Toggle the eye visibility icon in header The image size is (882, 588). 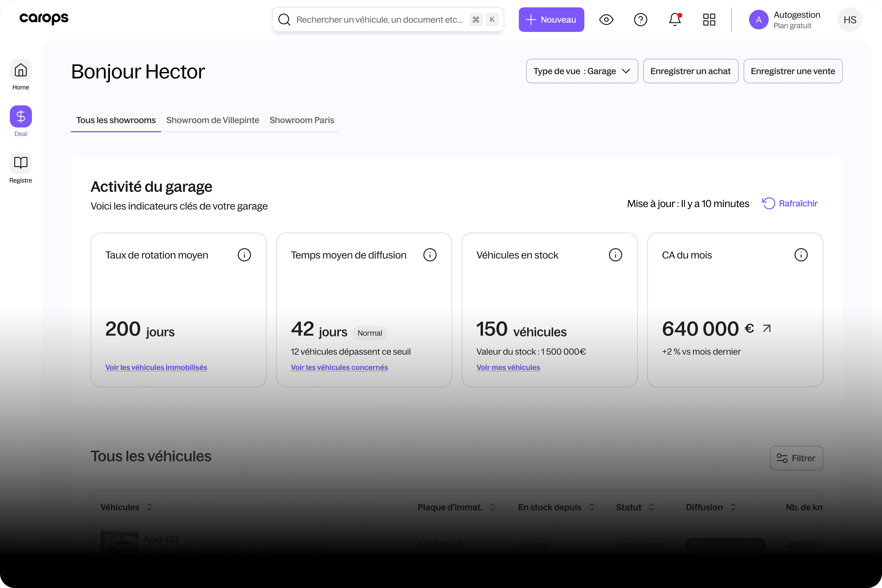(606, 20)
